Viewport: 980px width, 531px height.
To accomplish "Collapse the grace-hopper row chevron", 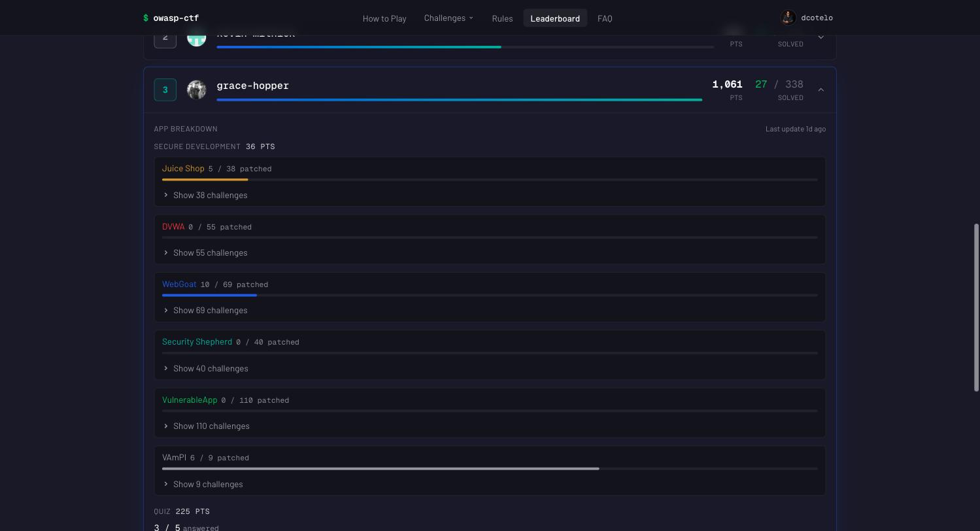I will point(821,90).
